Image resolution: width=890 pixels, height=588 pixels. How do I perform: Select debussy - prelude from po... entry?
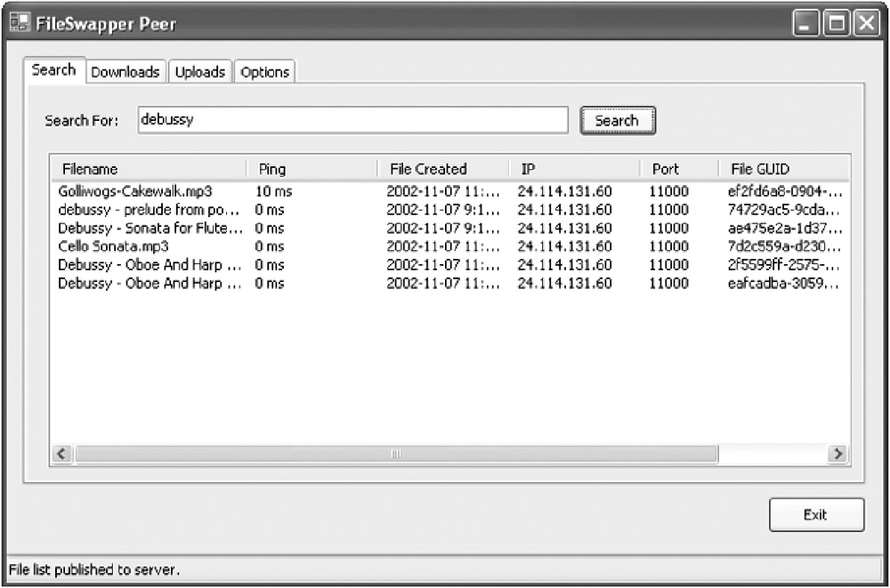149,210
